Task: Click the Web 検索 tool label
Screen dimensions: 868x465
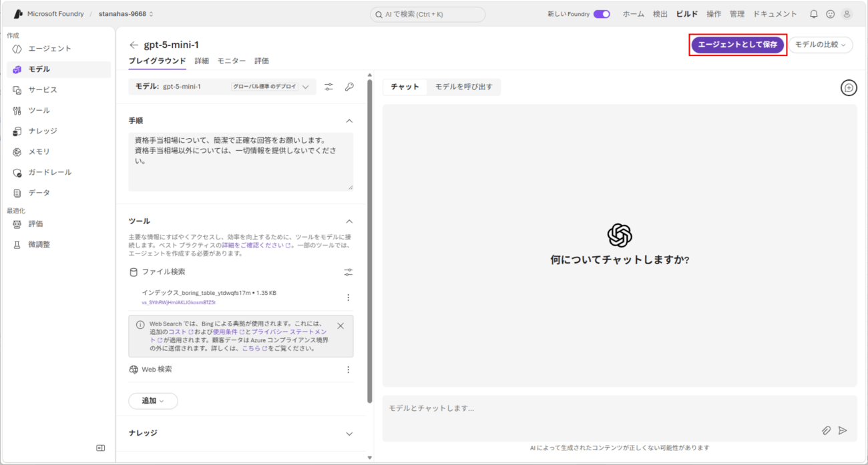Action: tap(156, 370)
